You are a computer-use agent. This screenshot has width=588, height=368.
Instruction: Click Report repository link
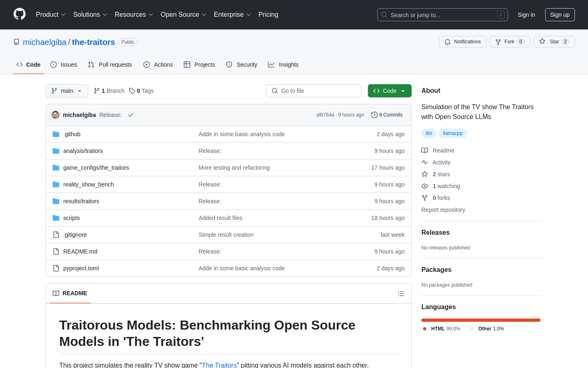pyautogui.click(x=443, y=210)
